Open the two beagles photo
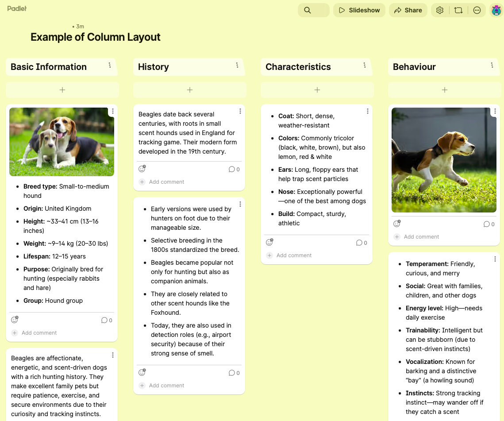Screen dimensions: 504x421 (62, 142)
